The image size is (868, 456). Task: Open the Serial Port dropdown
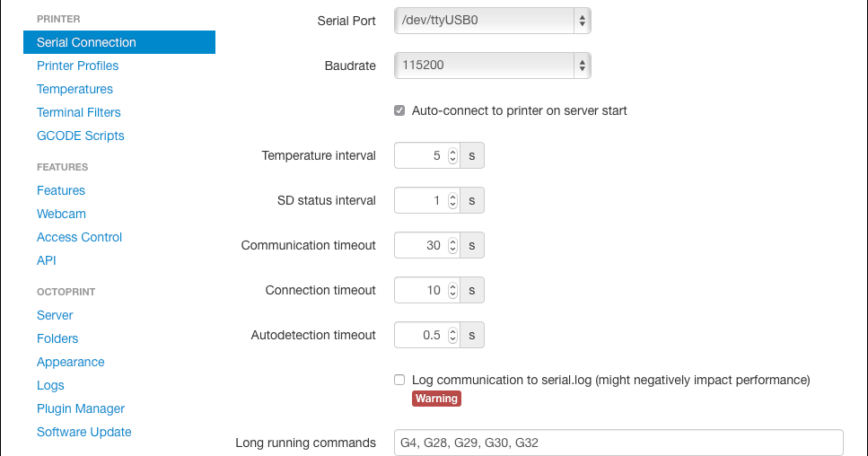click(492, 21)
